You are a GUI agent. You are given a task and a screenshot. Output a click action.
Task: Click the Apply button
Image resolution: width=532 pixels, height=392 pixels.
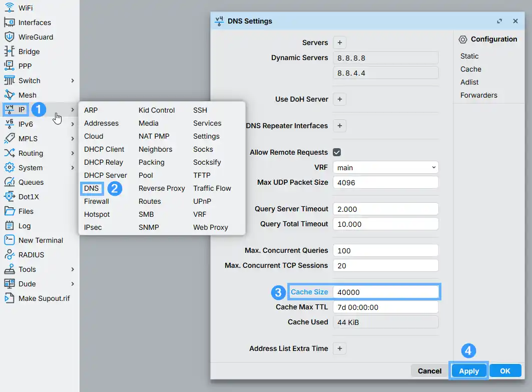click(469, 371)
